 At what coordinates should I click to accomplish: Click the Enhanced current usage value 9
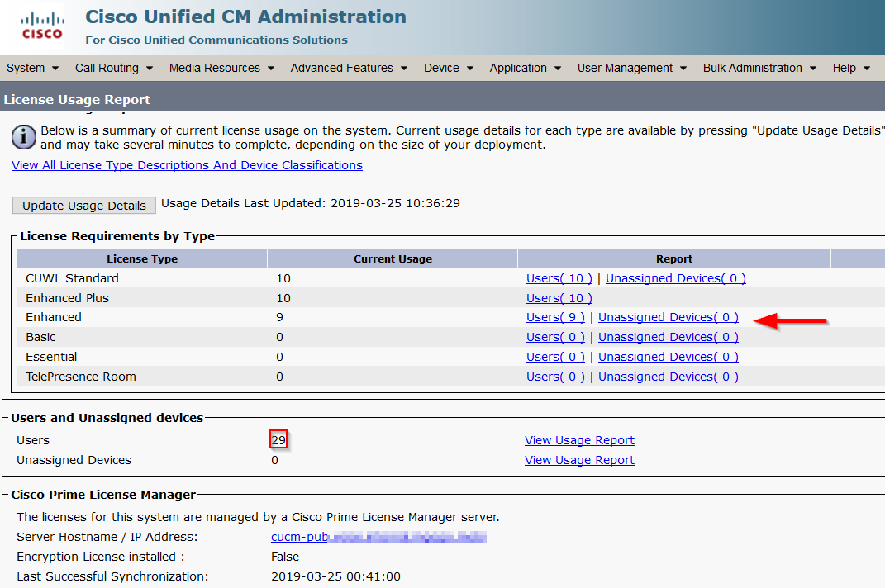pos(279,317)
